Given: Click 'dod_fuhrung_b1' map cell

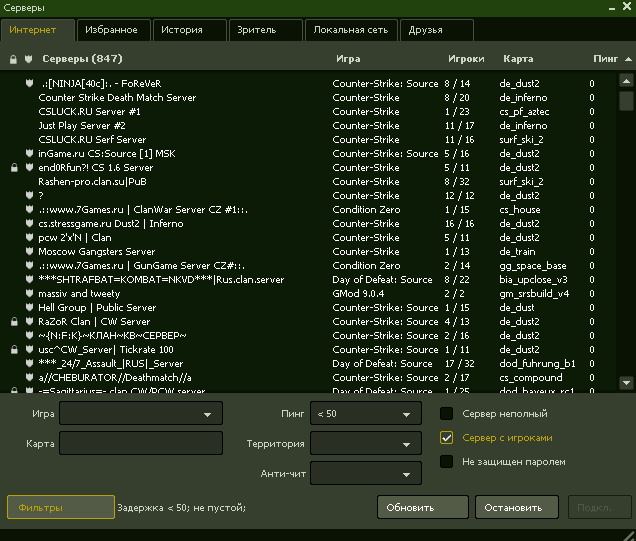Looking at the screenshot, I should coord(537,363).
